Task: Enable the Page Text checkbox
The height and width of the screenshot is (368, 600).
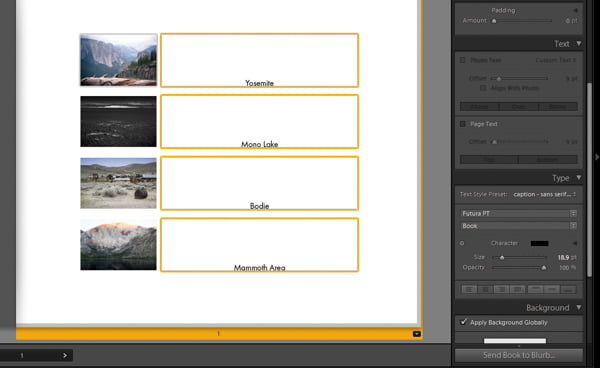Action: click(463, 124)
